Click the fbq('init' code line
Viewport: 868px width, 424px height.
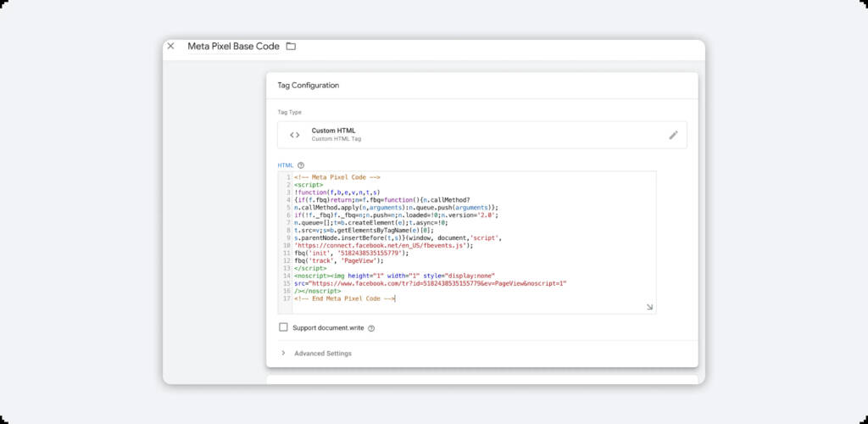[x=352, y=253]
